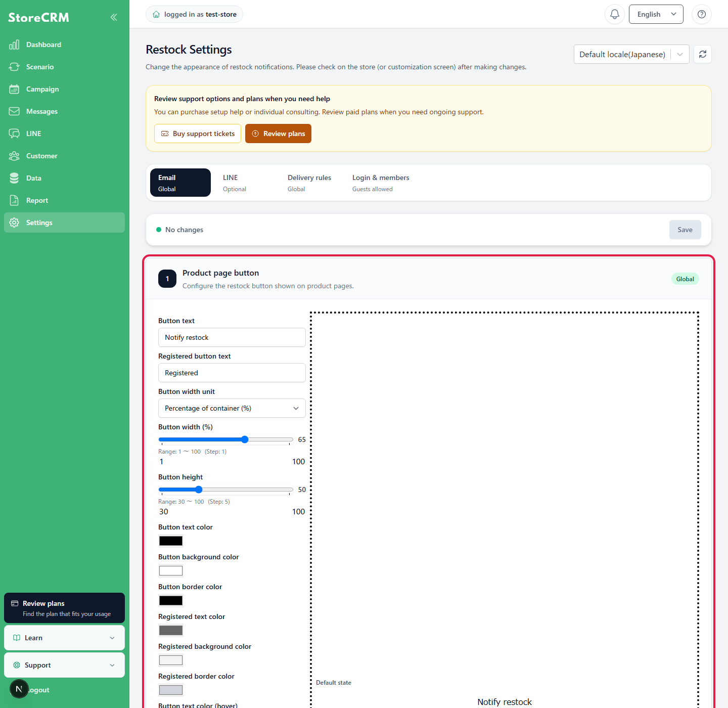Click the 'Default state' preview label

(x=334, y=683)
